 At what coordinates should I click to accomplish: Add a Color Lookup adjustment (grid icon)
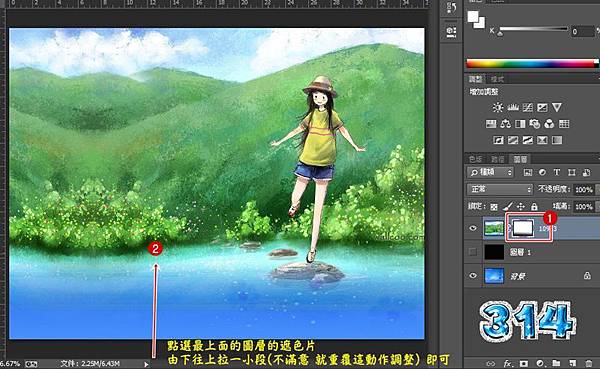[564, 124]
